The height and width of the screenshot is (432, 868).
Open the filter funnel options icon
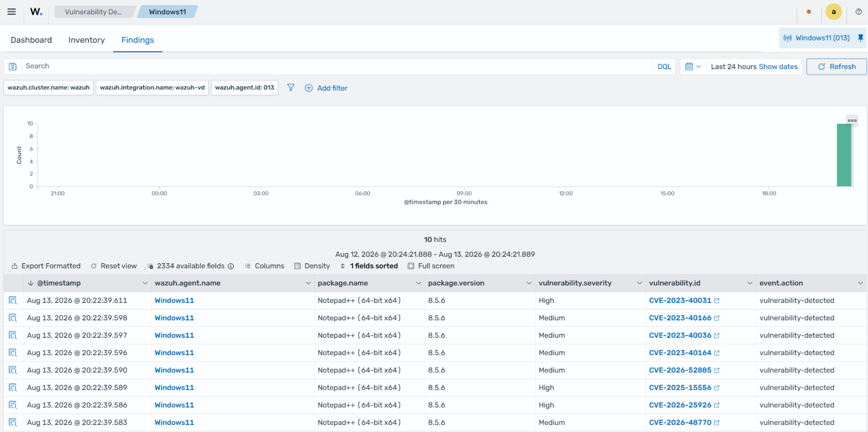(x=291, y=88)
